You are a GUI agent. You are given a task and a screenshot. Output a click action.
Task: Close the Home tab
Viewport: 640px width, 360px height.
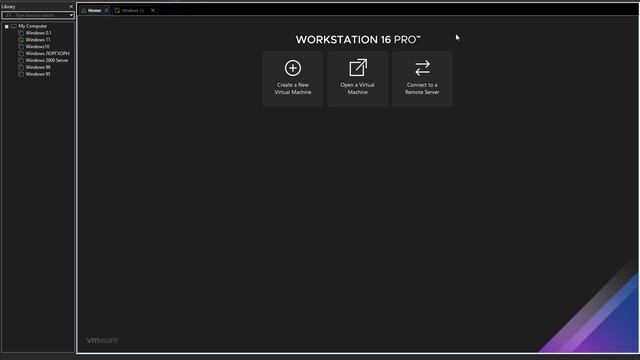tap(107, 11)
